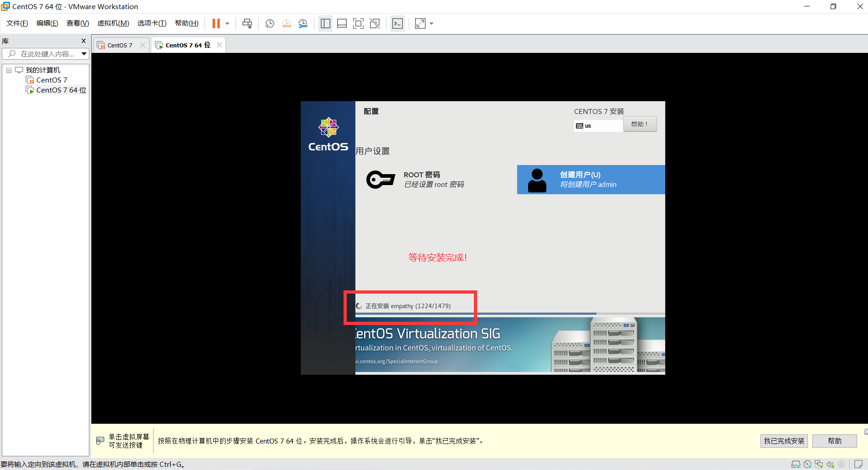Click the 'CENTOS 7 安装' title text

pyautogui.click(x=599, y=112)
